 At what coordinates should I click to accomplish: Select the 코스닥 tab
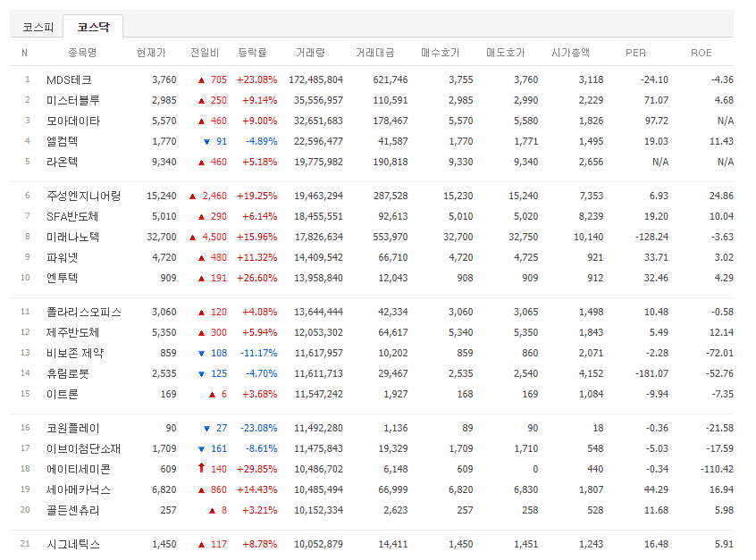(x=94, y=27)
